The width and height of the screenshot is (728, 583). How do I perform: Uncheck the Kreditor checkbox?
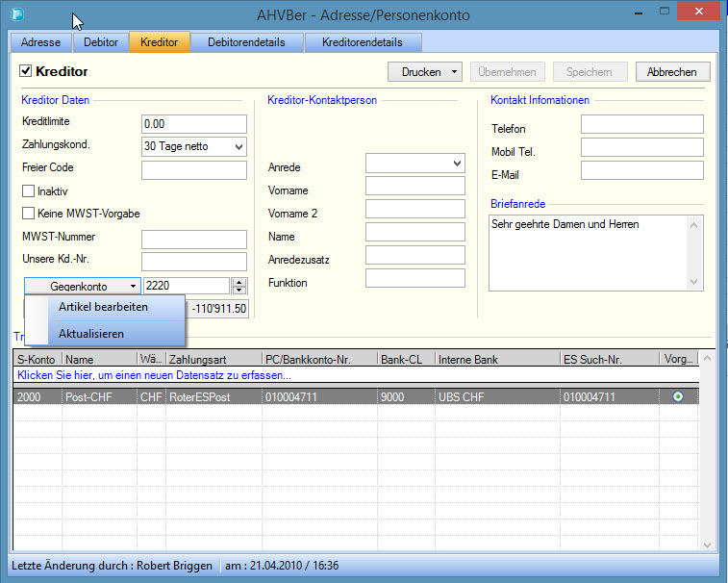[x=26, y=72]
